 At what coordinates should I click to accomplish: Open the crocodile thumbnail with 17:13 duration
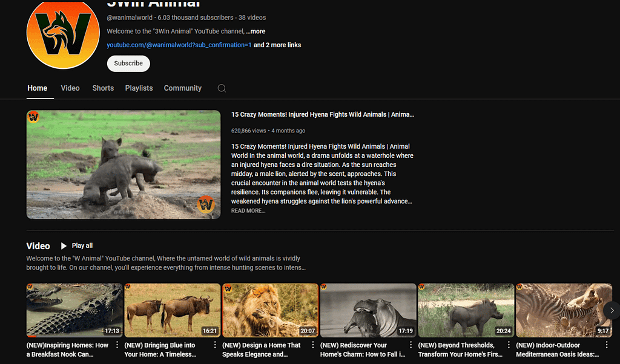(x=74, y=310)
